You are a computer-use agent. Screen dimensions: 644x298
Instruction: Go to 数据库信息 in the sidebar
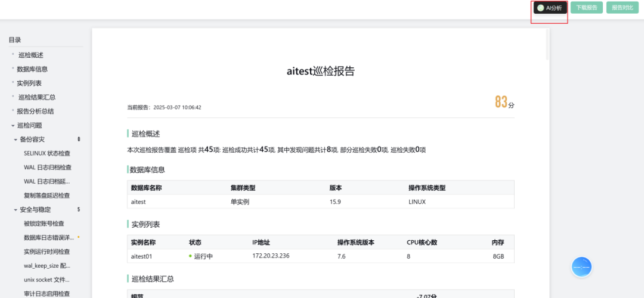pos(32,69)
